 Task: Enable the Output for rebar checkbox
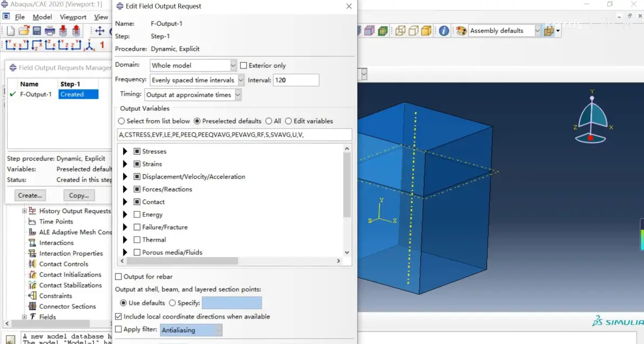(x=119, y=277)
